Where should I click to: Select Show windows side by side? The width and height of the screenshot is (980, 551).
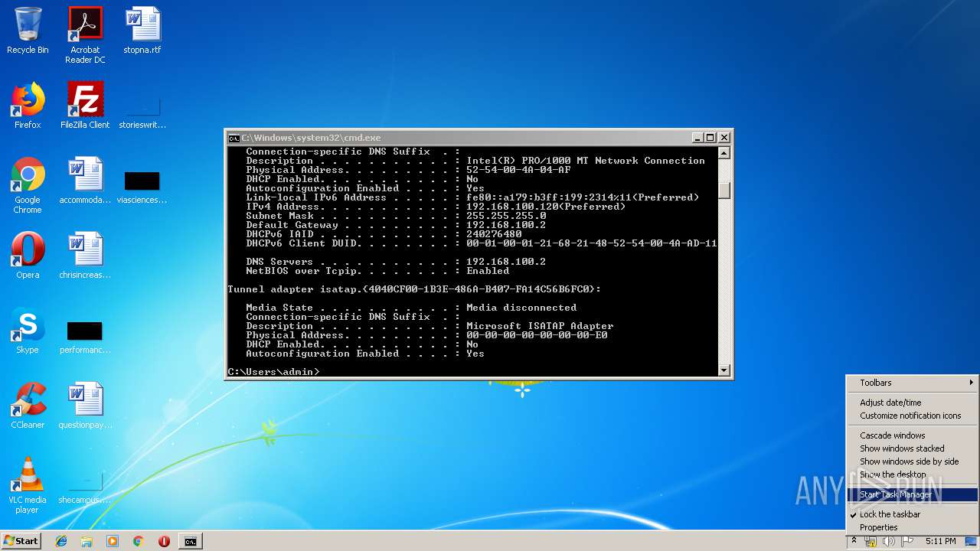[913, 461]
